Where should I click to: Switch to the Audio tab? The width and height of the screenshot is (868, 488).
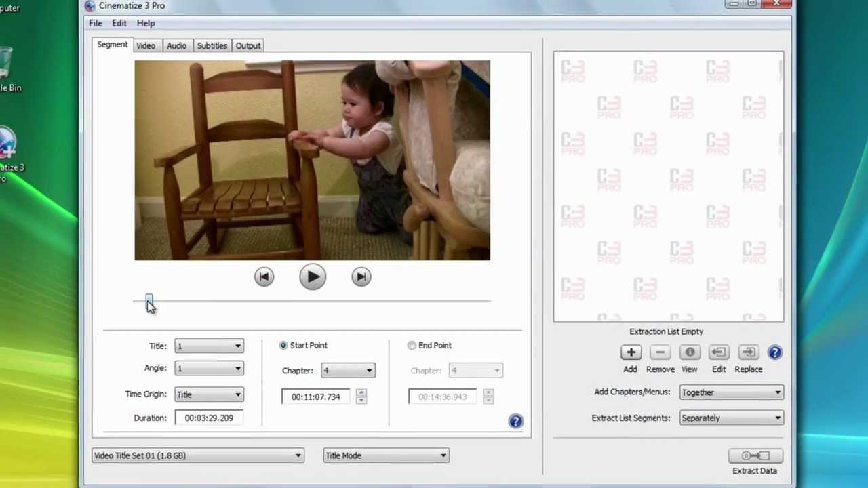[x=176, y=45]
